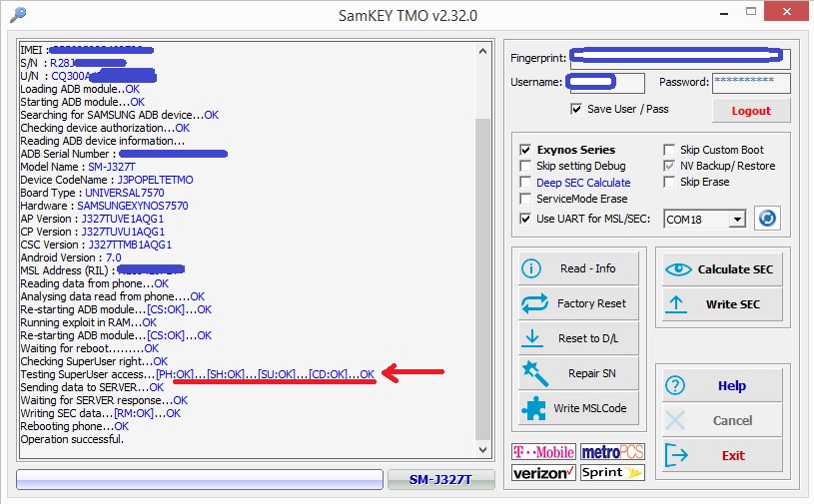Minimize the SamKEY TMO window
The image size is (814, 504).
724,12
